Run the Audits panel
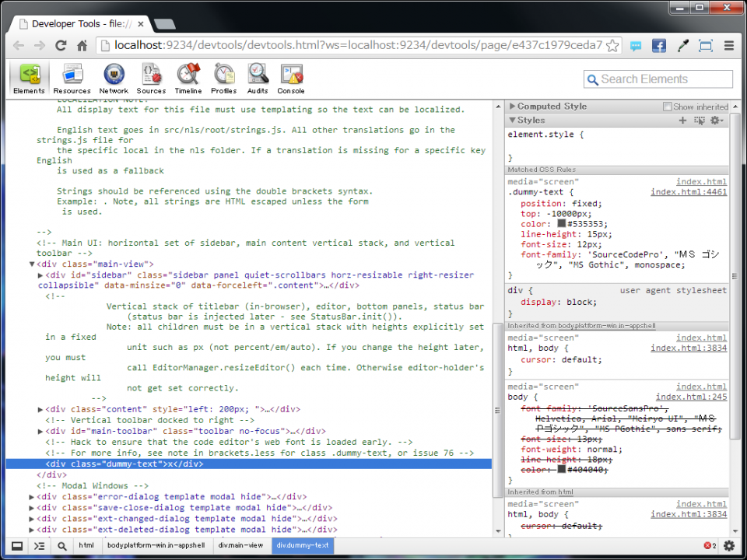 [x=258, y=78]
